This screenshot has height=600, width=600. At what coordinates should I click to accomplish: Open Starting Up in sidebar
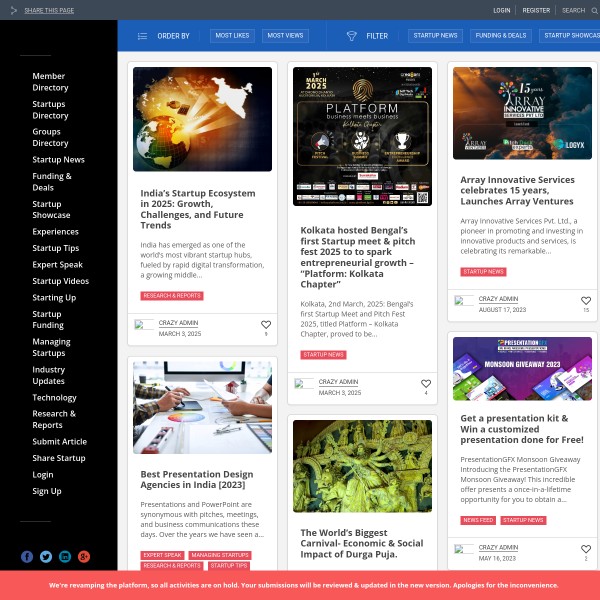pos(54,298)
